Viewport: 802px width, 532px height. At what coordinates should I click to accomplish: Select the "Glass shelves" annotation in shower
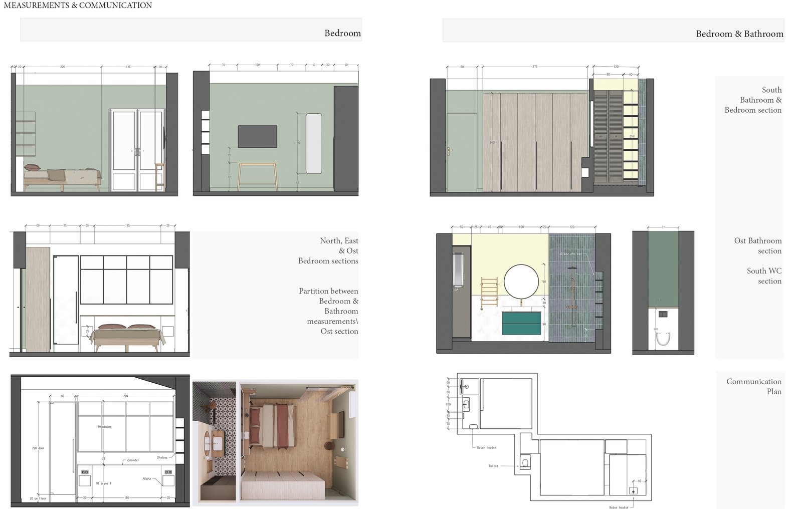[x=570, y=254]
